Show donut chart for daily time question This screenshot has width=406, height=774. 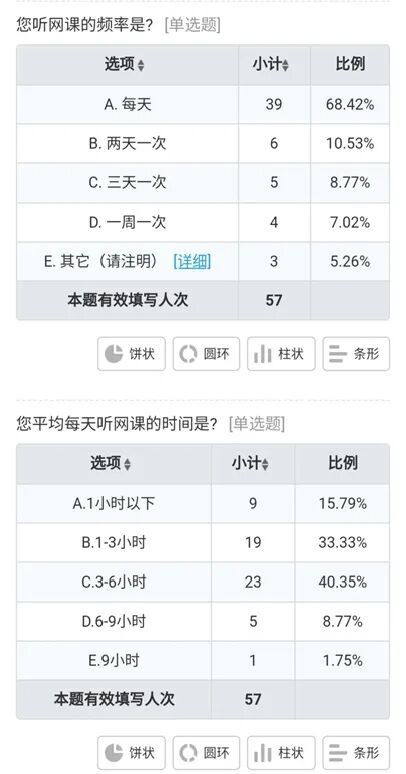point(206,752)
